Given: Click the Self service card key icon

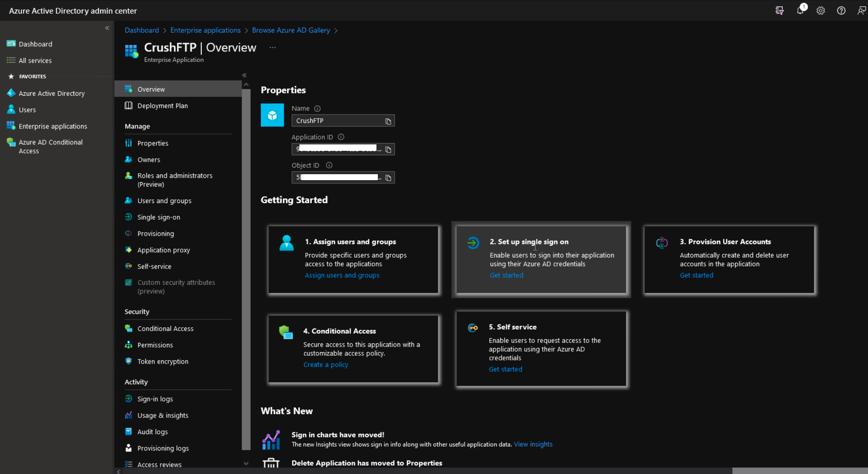Looking at the screenshot, I should 473,328.
